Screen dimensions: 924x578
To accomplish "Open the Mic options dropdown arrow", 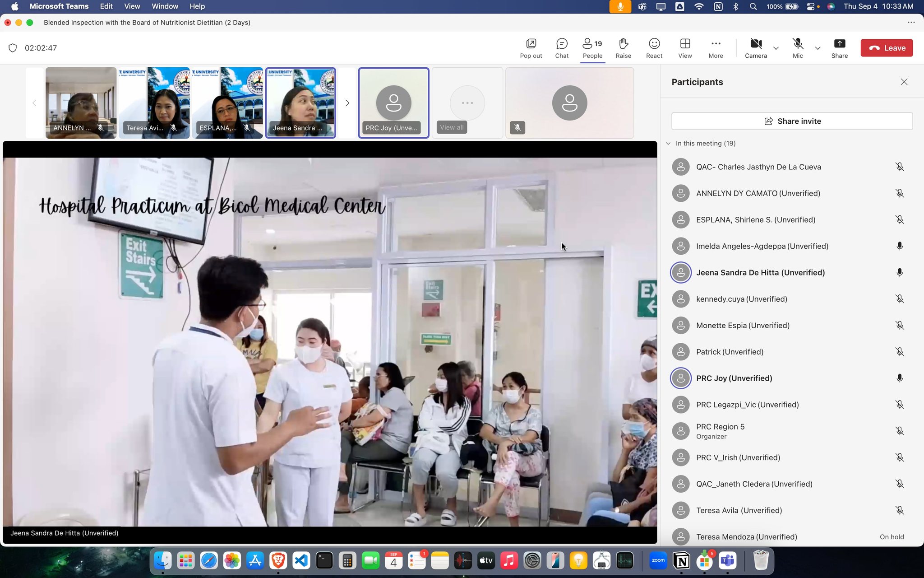I will click(818, 48).
